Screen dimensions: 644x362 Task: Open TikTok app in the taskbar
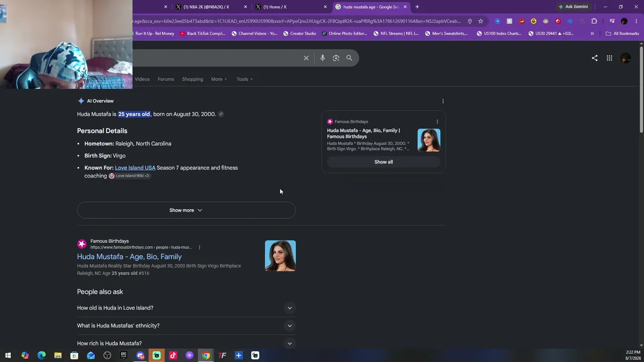[x=173, y=355]
